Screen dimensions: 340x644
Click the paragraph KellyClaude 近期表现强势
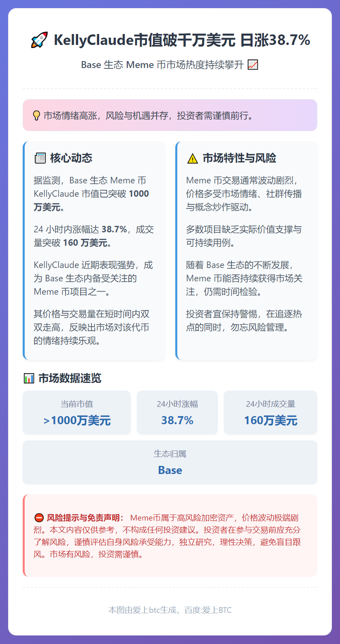[x=93, y=278]
